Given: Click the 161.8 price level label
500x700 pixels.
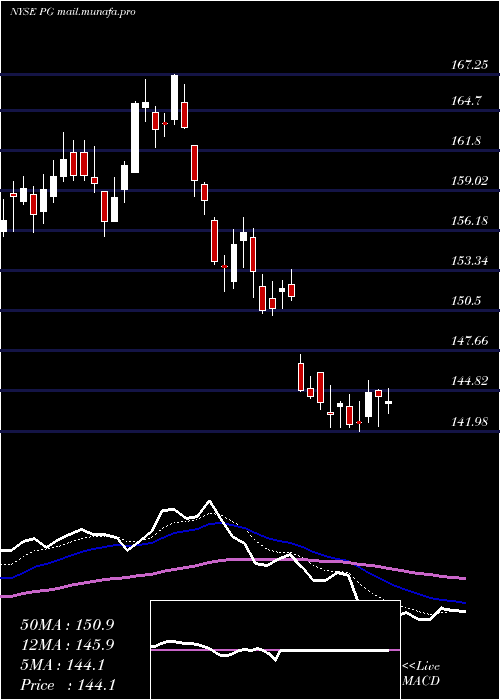Looking at the screenshot, I should click(x=466, y=141).
